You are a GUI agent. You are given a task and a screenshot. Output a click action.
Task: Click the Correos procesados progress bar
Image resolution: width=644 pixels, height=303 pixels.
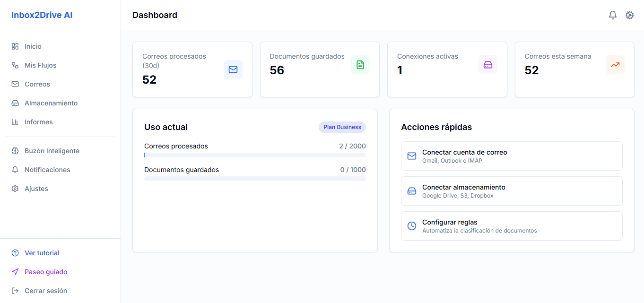click(254, 155)
